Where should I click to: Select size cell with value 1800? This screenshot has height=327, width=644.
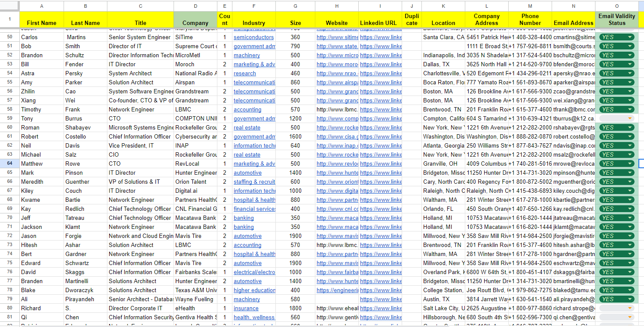click(x=295, y=308)
